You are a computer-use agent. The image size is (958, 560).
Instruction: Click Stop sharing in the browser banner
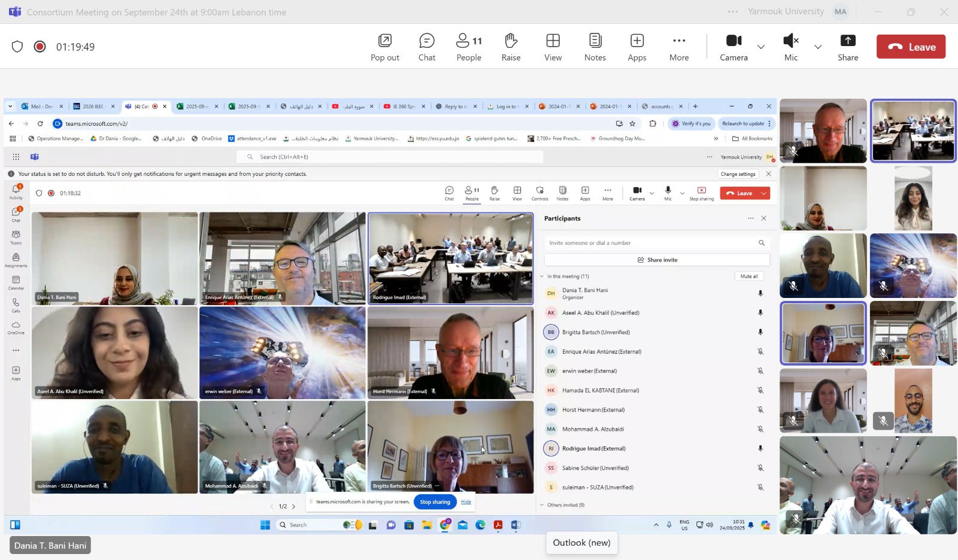435,502
